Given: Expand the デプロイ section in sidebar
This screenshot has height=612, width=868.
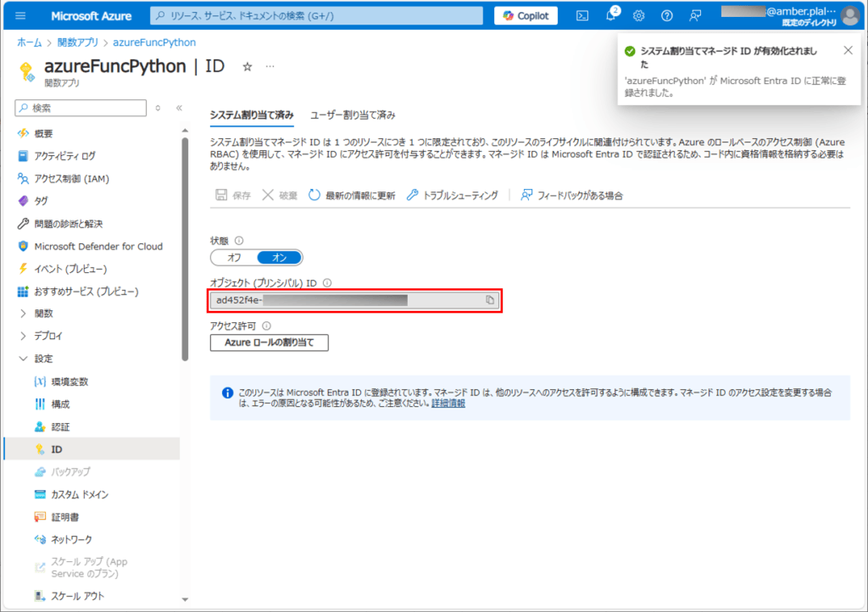Looking at the screenshot, I should click(23, 336).
